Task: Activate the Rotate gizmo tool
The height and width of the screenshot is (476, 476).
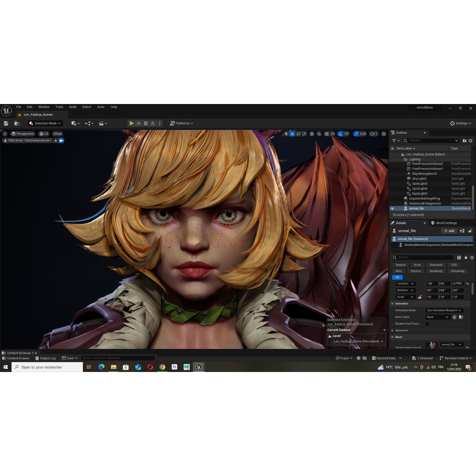Action: [298, 134]
